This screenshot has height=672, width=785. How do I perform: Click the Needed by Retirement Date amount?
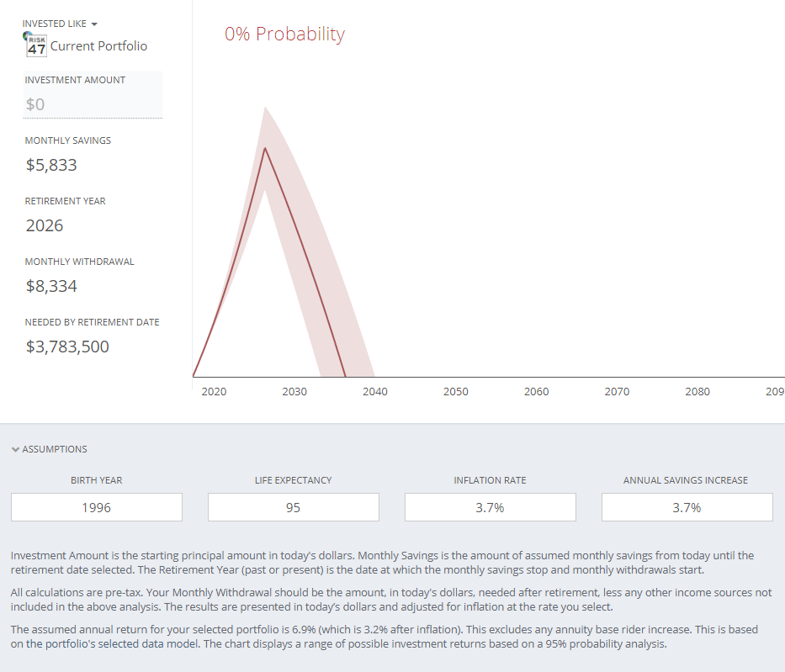pos(67,347)
